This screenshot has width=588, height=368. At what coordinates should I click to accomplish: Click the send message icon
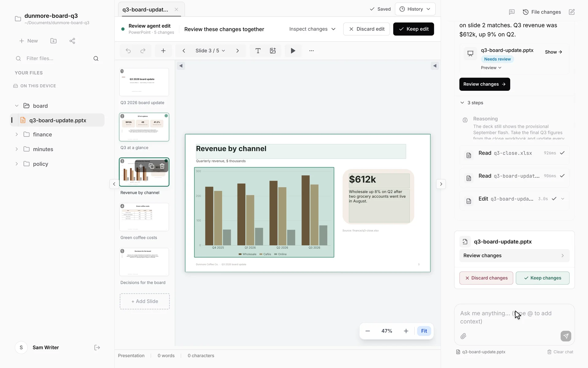pos(566,336)
